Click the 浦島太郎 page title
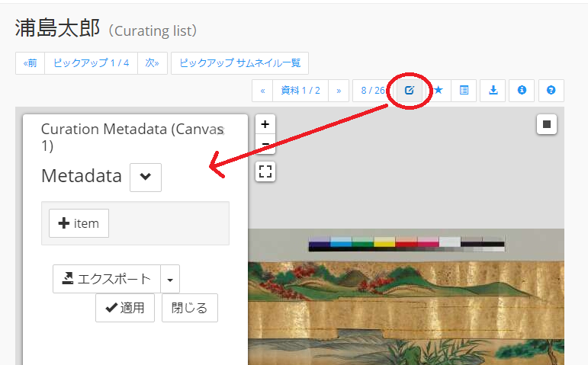This screenshot has height=365, width=588. (58, 28)
